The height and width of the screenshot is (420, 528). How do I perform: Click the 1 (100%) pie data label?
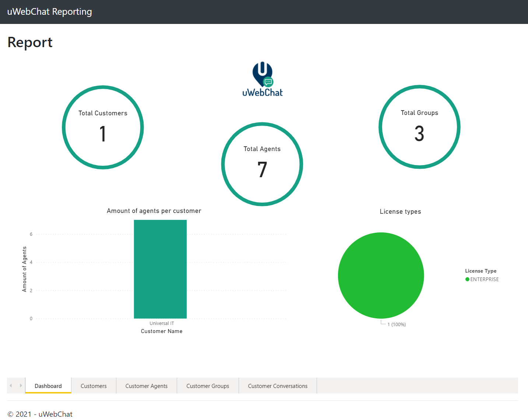(397, 325)
